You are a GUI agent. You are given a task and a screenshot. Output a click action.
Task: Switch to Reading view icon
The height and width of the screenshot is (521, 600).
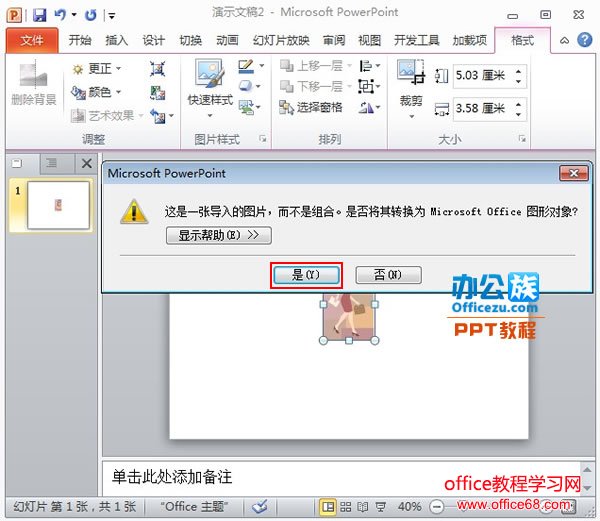tap(362, 507)
